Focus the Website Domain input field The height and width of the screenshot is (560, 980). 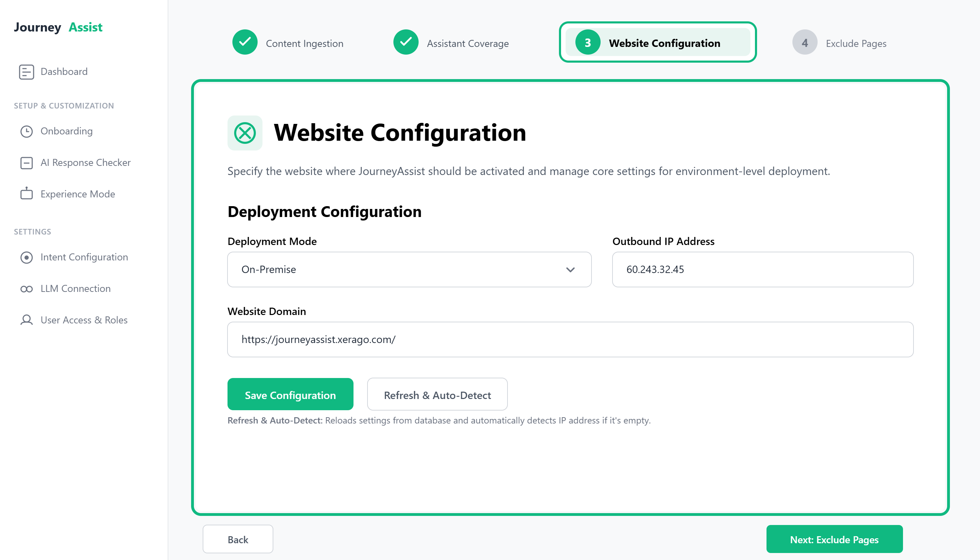(570, 339)
